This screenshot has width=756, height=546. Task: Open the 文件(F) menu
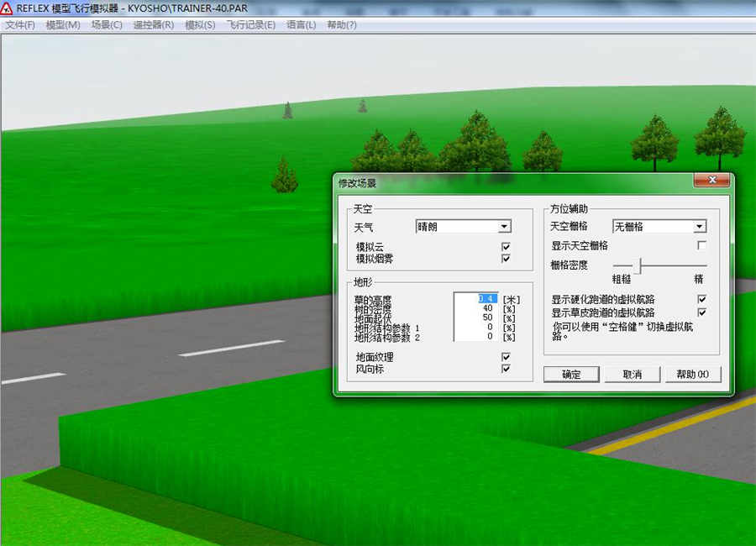coord(20,25)
